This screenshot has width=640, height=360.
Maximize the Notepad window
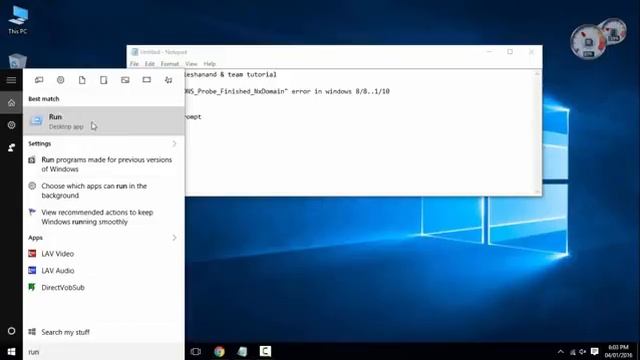pyautogui.click(x=510, y=52)
